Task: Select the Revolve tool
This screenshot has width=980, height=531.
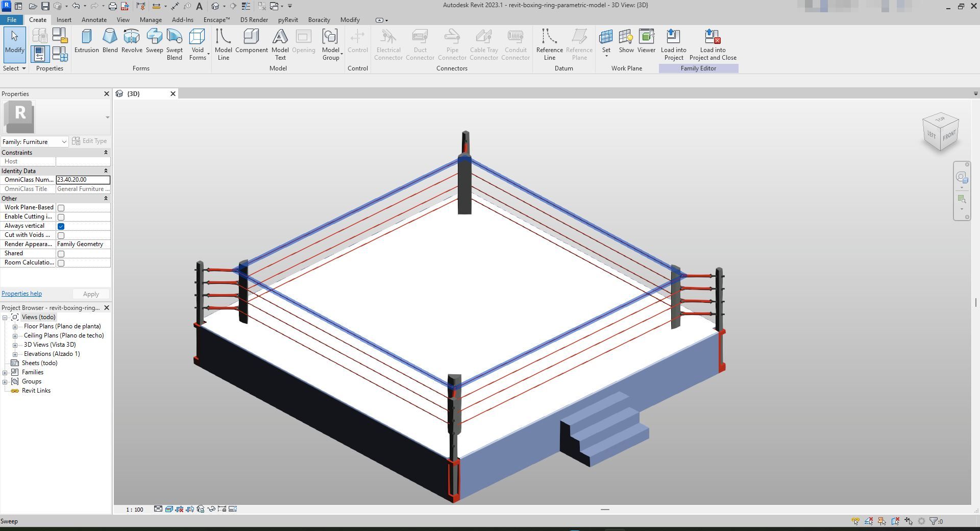Action: point(132,41)
